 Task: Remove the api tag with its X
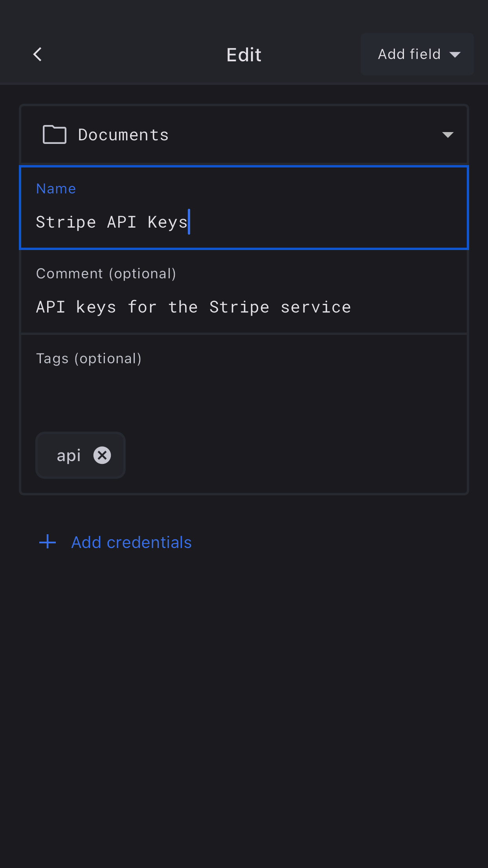(x=102, y=455)
